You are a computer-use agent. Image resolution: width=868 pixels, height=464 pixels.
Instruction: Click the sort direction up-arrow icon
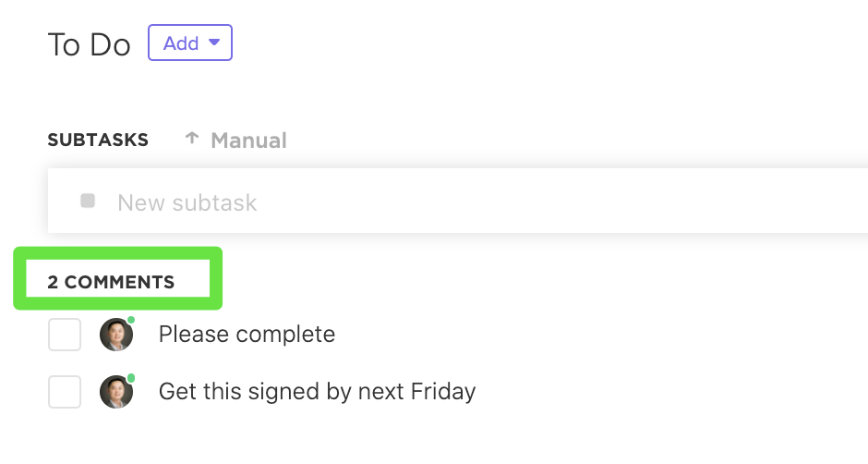192,139
